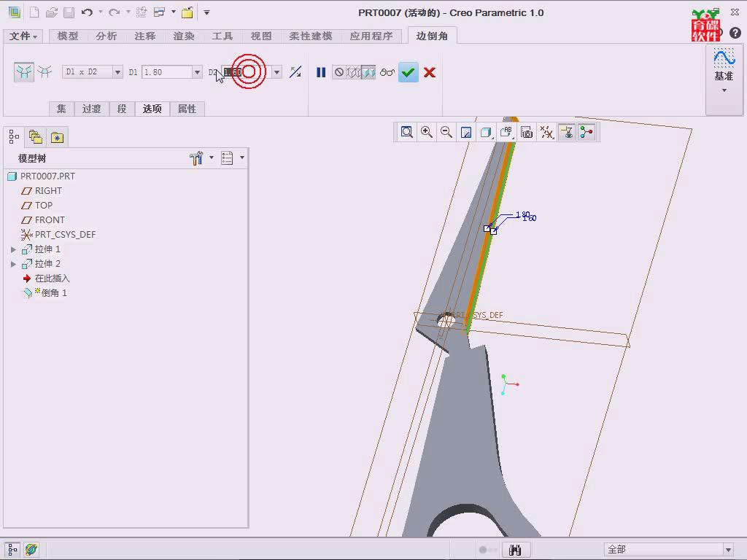This screenshot has height=560, width=747.
Task: Show the folder browser navigator tab
Action: tap(36, 138)
